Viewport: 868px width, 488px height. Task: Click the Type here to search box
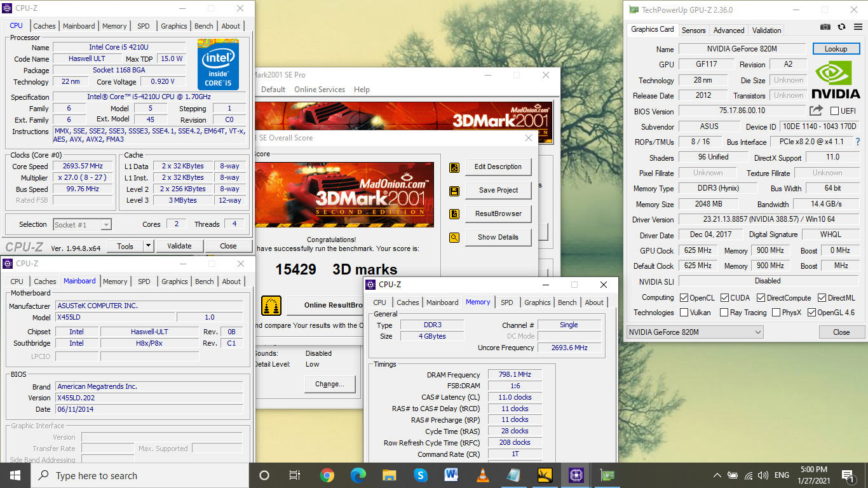coord(141,475)
